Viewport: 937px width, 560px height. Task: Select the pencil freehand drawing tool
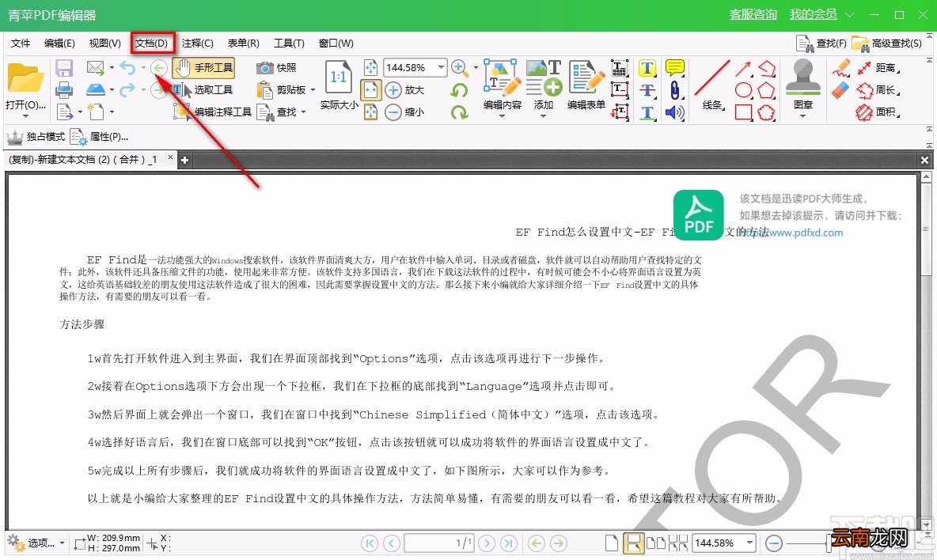click(x=840, y=68)
